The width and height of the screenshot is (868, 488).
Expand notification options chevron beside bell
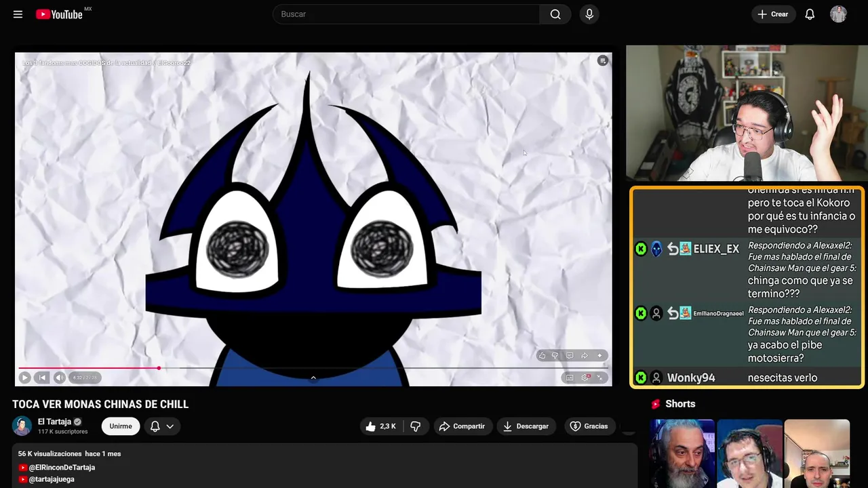point(170,426)
